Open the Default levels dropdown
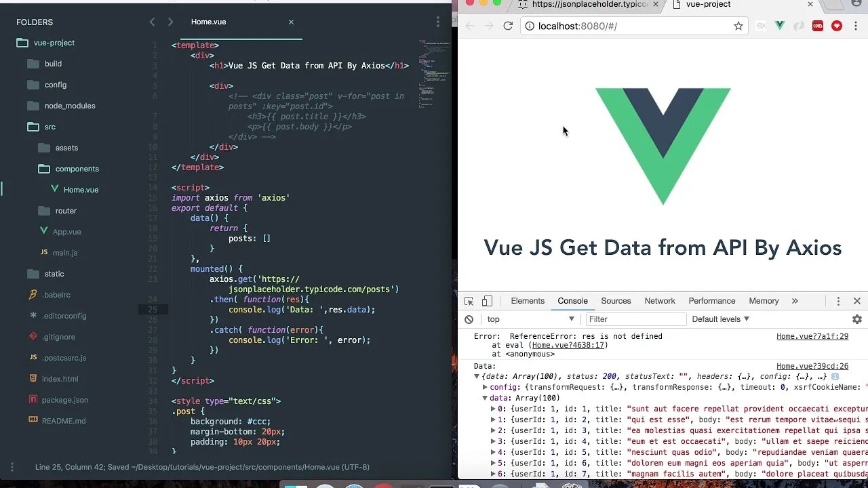 coord(721,319)
